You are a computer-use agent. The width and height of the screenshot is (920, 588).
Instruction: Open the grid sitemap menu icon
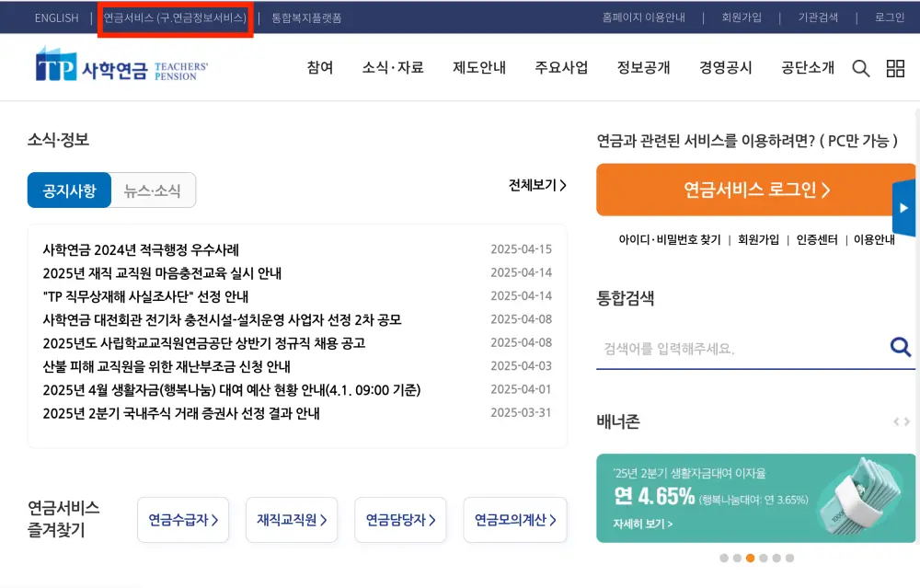coord(895,68)
